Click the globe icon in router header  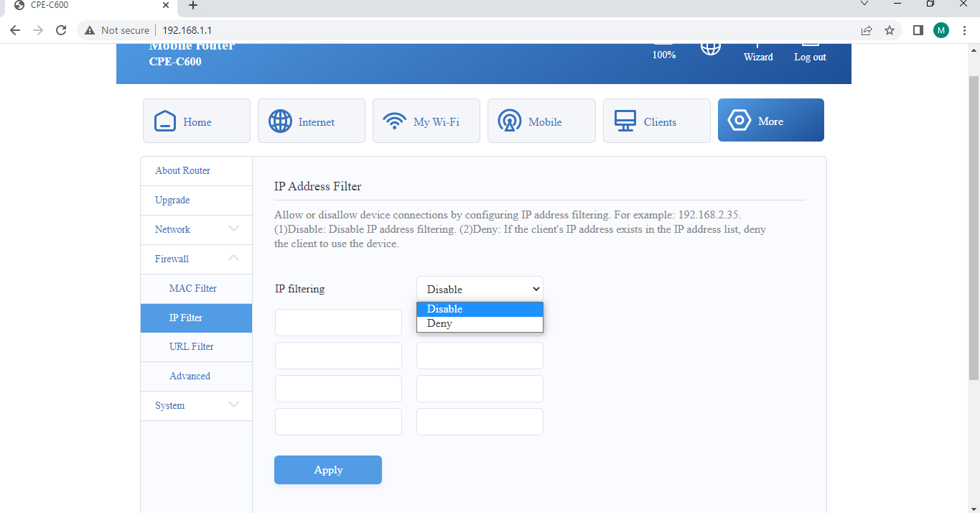[711, 47]
